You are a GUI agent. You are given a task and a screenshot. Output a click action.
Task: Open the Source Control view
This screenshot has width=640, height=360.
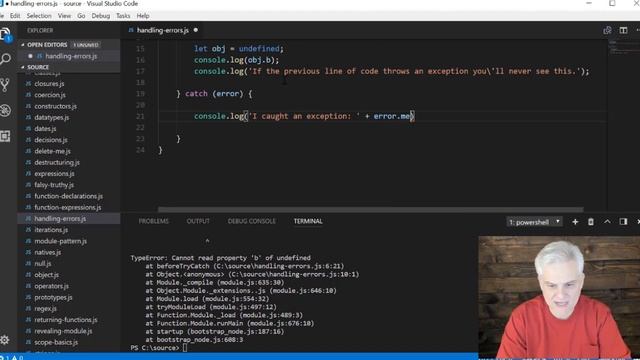tap(5, 85)
